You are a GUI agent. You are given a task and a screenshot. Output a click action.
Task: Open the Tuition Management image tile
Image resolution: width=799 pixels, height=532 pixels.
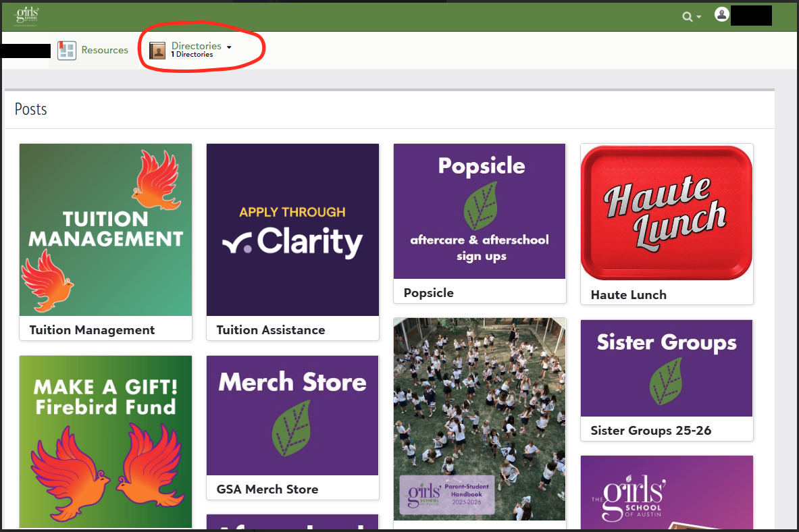point(105,230)
